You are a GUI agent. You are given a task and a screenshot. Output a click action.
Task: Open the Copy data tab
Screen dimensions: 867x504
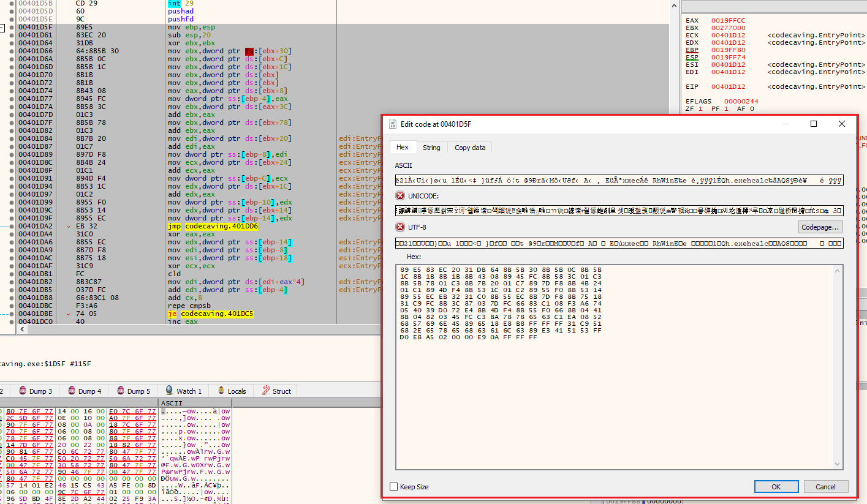pyautogui.click(x=470, y=148)
